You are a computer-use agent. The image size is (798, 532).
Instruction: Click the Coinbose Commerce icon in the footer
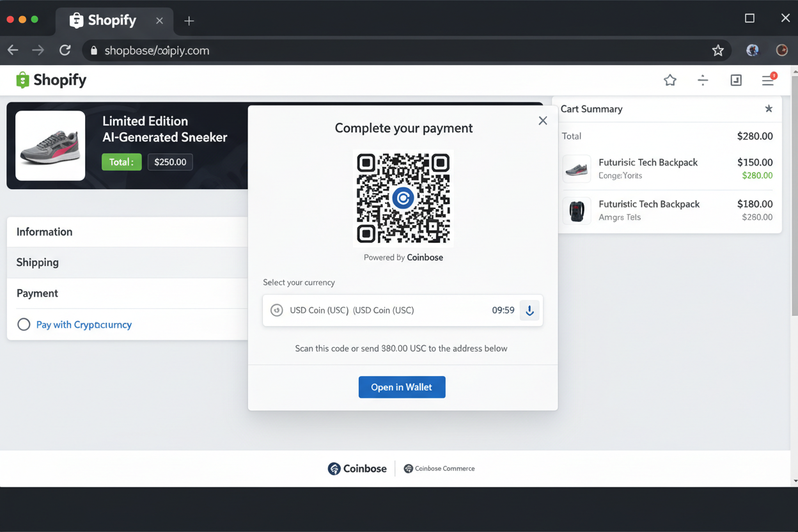tap(407, 468)
